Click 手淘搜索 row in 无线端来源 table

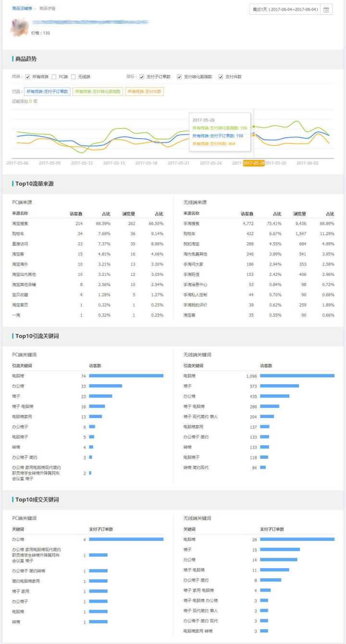point(259,224)
